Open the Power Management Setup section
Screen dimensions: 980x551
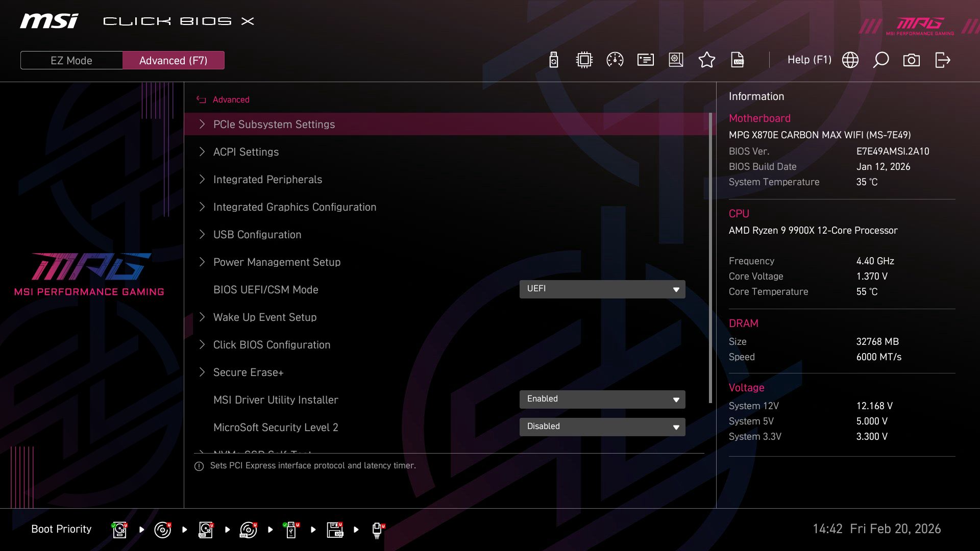(x=277, y=262)
